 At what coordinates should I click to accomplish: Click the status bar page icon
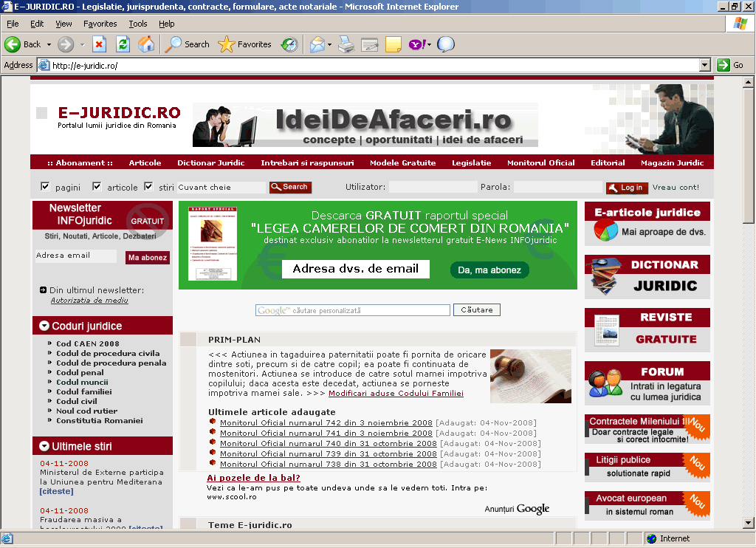coord(7,539)
